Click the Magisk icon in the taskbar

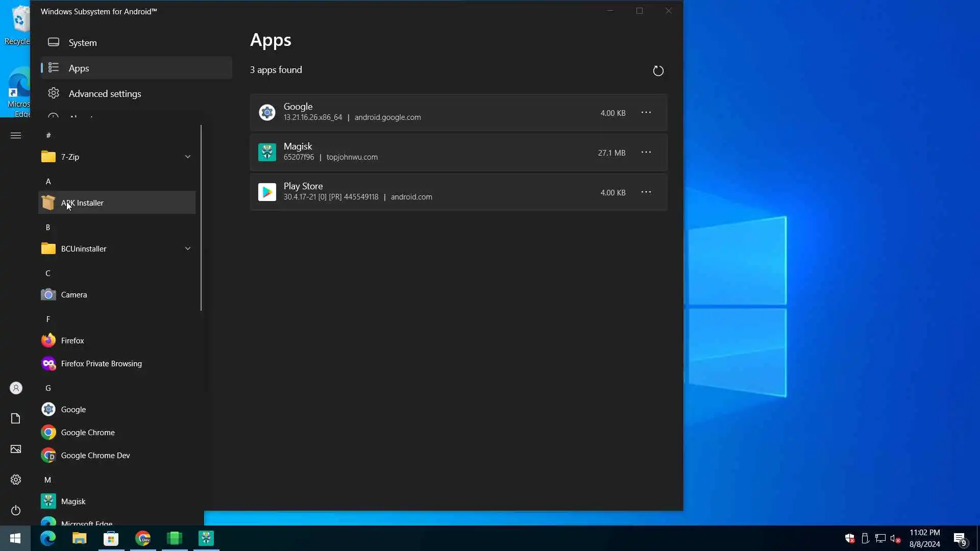[206, 538]
